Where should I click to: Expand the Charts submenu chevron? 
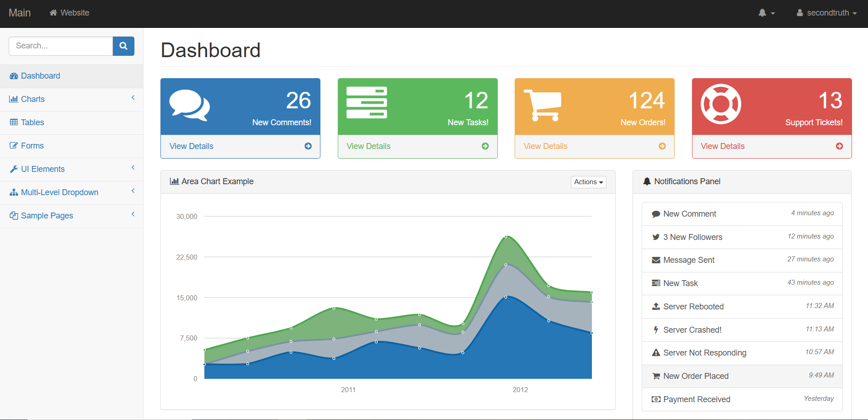(x=133, y=98)
